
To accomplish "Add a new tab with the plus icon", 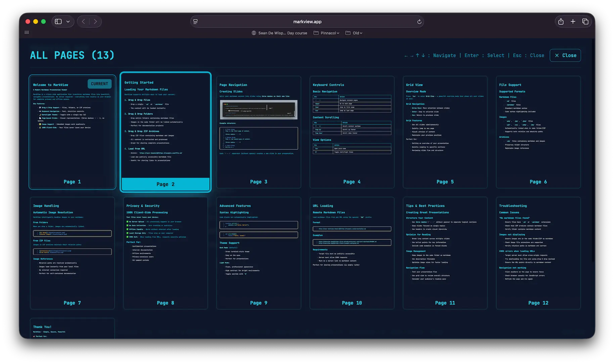I will (573, 21).
